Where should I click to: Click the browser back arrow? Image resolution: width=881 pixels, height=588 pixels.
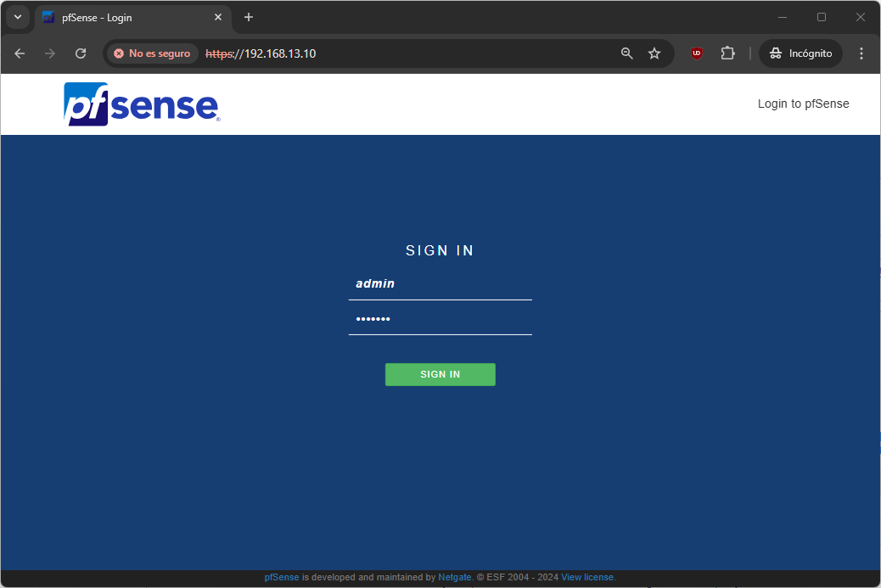20,53
